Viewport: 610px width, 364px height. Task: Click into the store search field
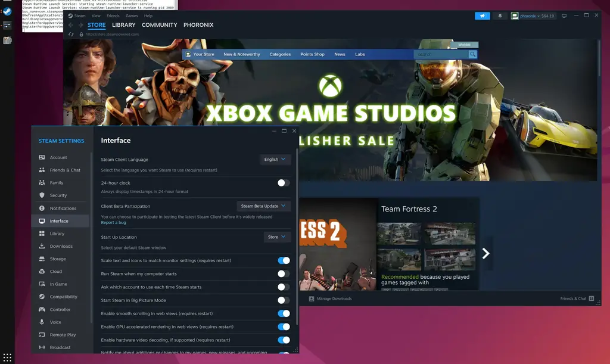tap(441, 54)
